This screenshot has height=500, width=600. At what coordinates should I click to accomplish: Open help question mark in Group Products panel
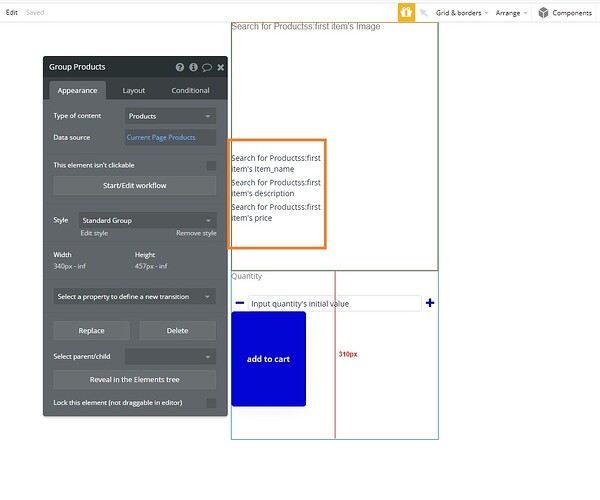coord(179,67)
